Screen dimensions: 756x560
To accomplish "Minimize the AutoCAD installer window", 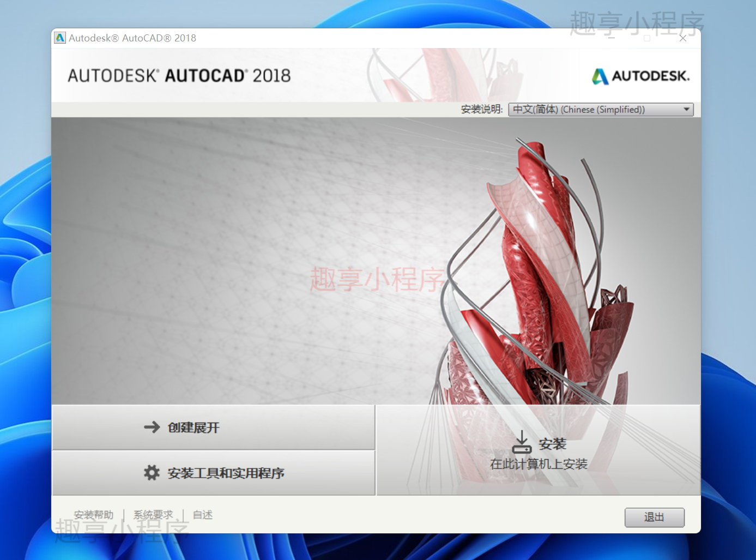I will click(612, 38).
